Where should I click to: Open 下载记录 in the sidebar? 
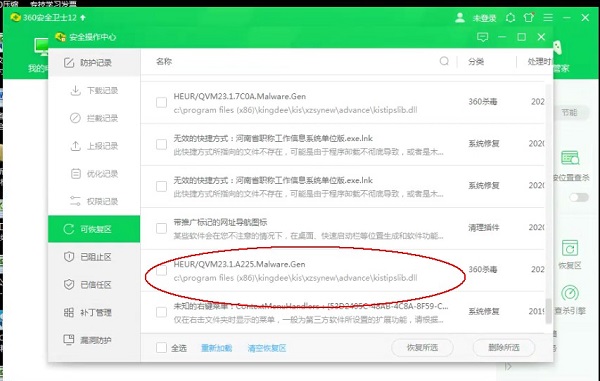94,91
